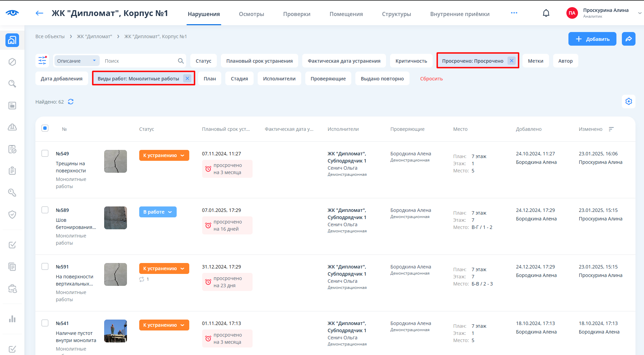Click the Добавить button

coord(592,39)
